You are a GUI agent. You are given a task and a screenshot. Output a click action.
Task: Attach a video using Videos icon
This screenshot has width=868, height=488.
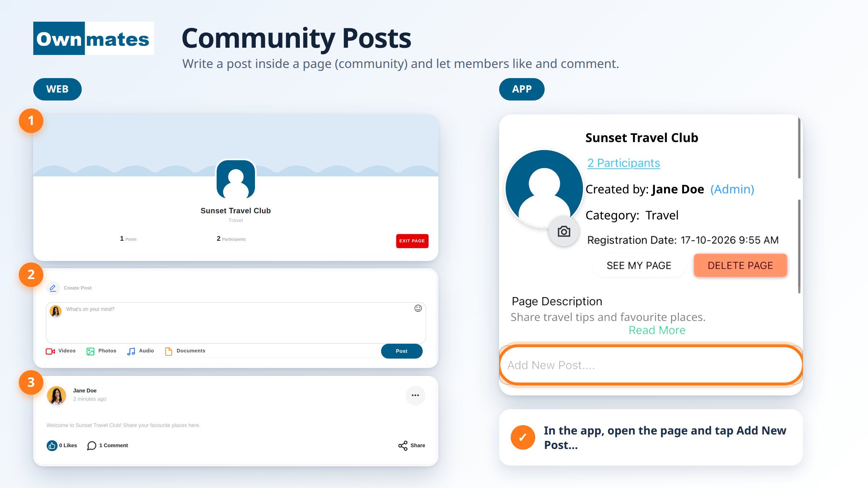tap(50, 351)
